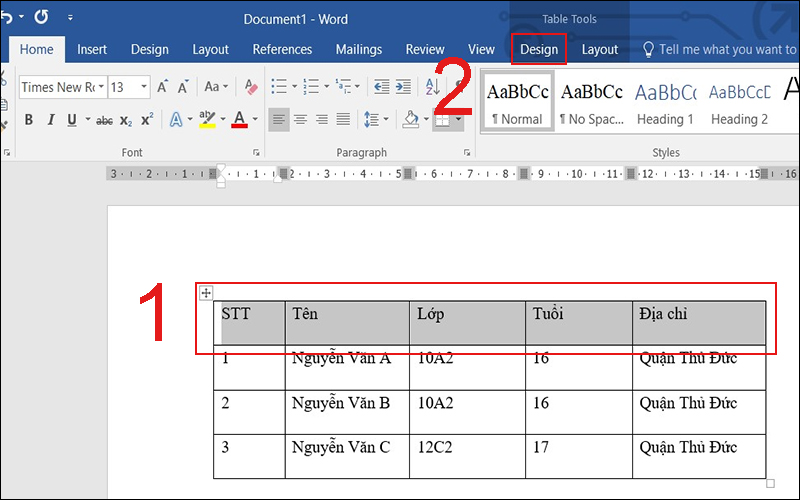Expand the Line Spacing dropdown
This screenshot has width=800, height=500.
pyautogui.click(x=388, y=120)
